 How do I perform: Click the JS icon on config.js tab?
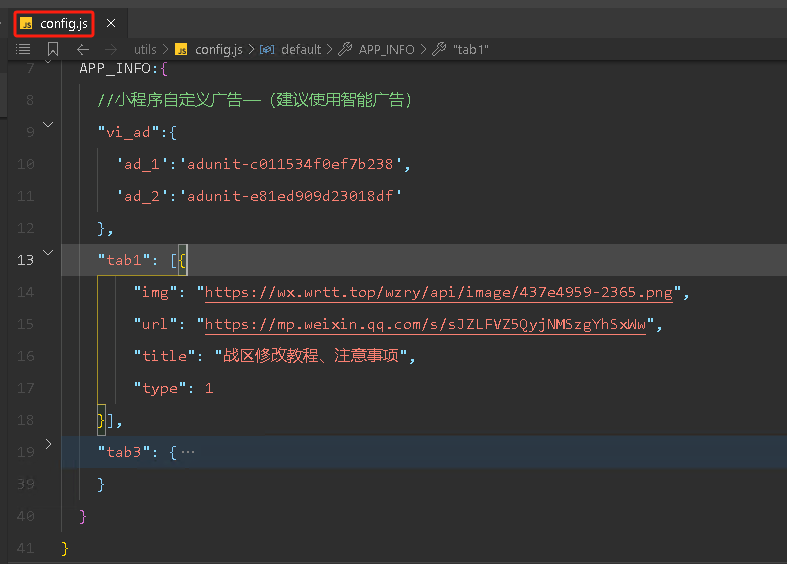tap(27, 24)
